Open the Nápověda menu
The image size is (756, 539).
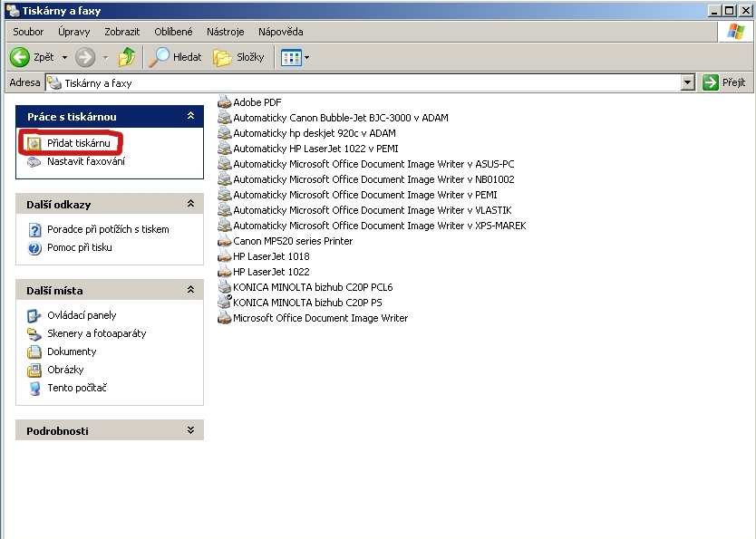point(281,32)
